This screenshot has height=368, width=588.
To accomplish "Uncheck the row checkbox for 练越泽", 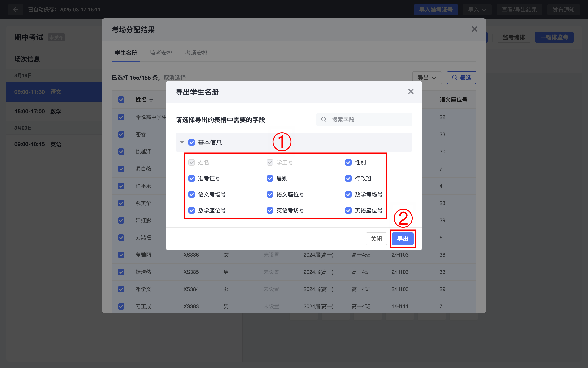I will click(x=121, y=152).
